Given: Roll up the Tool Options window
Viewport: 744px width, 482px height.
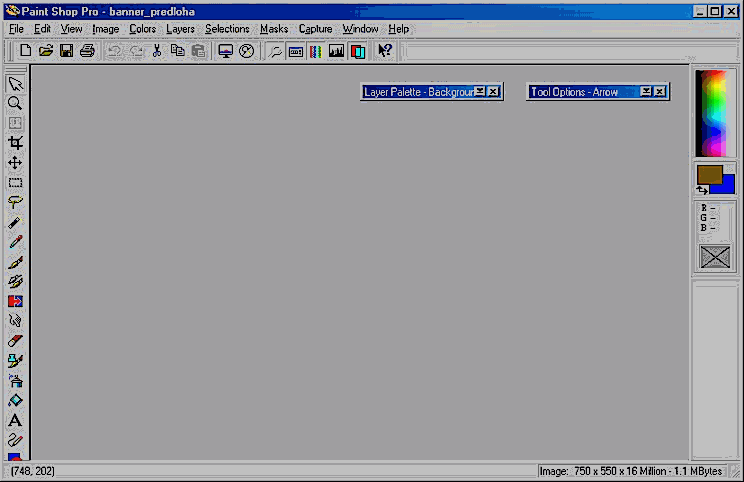Looking at the screenshot, I should pos(646,91).
